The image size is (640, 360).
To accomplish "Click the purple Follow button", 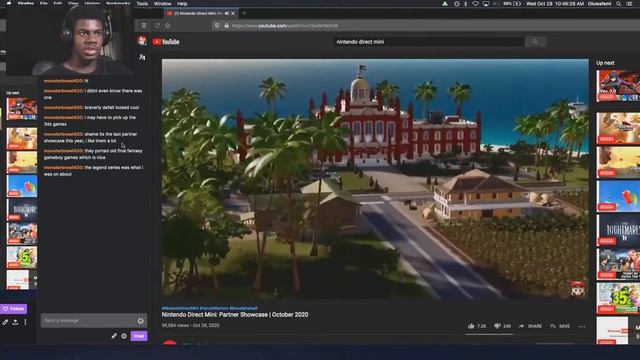I will click(13, 309).
